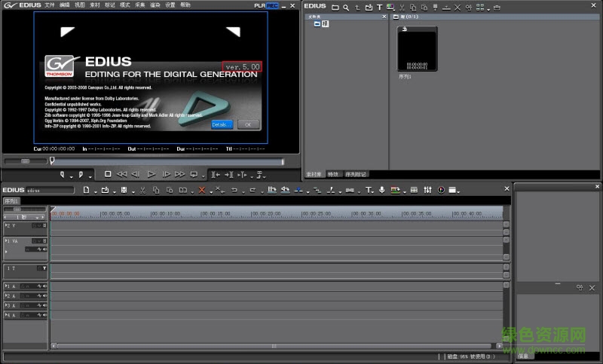The image size is (603, 364).
Task: Expand the 2 V video track
Action: point(7,225)
